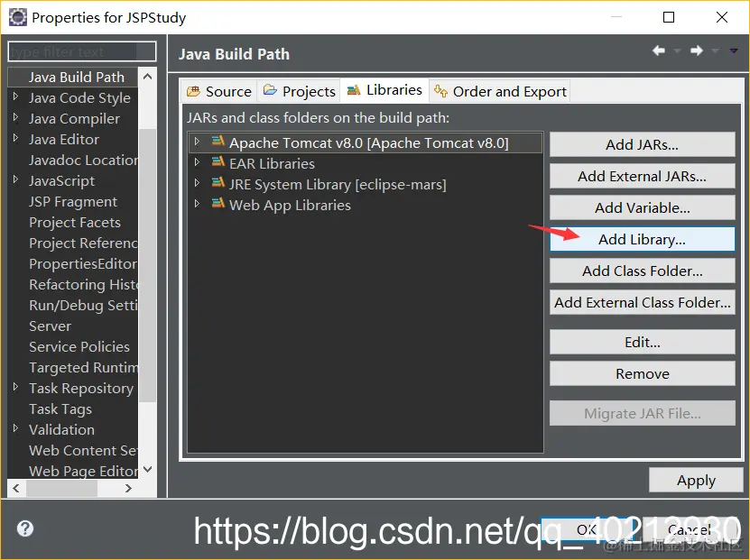Click the Add JARs... button
The height and width of the screenshot is (560, 750).
(x=642, y=144)
